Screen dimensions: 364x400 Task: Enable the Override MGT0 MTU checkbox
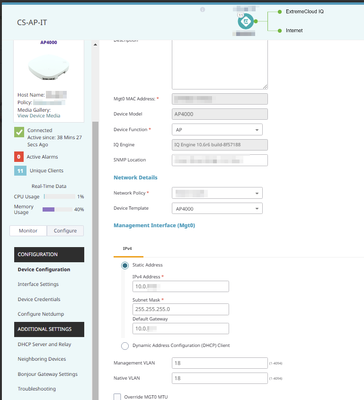117,397
